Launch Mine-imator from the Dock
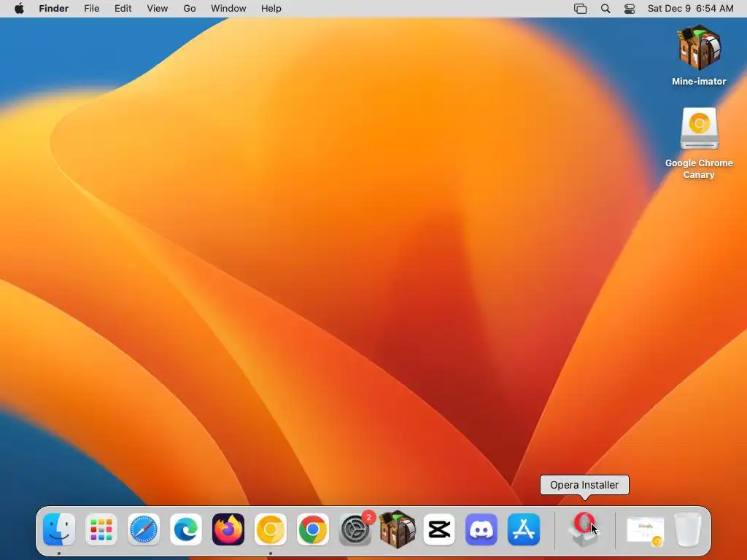This screenshot has width=747, height=560. [x=398, y=529]
